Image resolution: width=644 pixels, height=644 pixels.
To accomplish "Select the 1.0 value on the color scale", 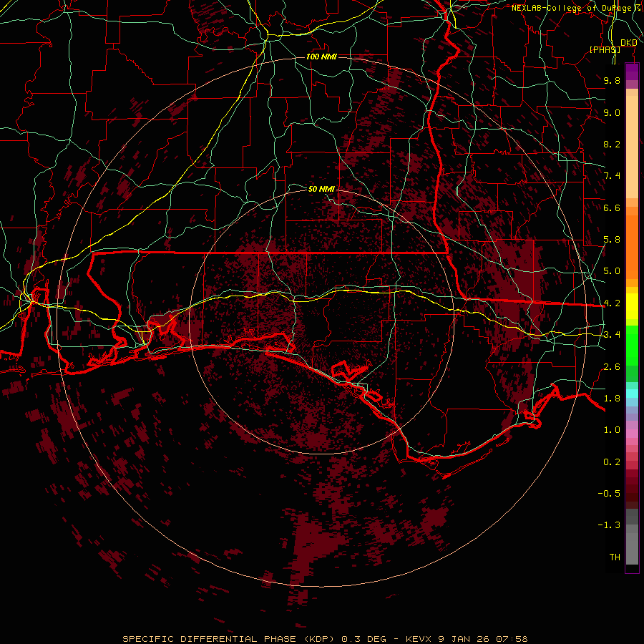I will tap(612, 430).
